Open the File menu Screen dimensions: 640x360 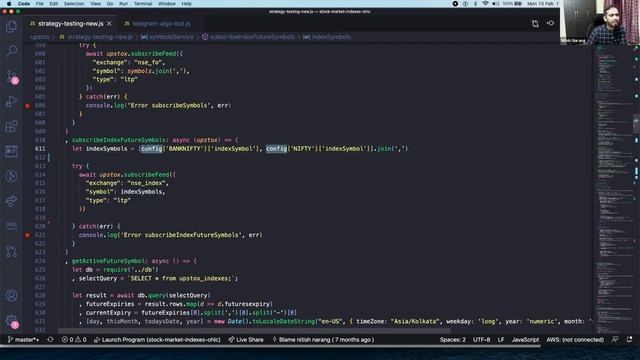coord(40,4)
